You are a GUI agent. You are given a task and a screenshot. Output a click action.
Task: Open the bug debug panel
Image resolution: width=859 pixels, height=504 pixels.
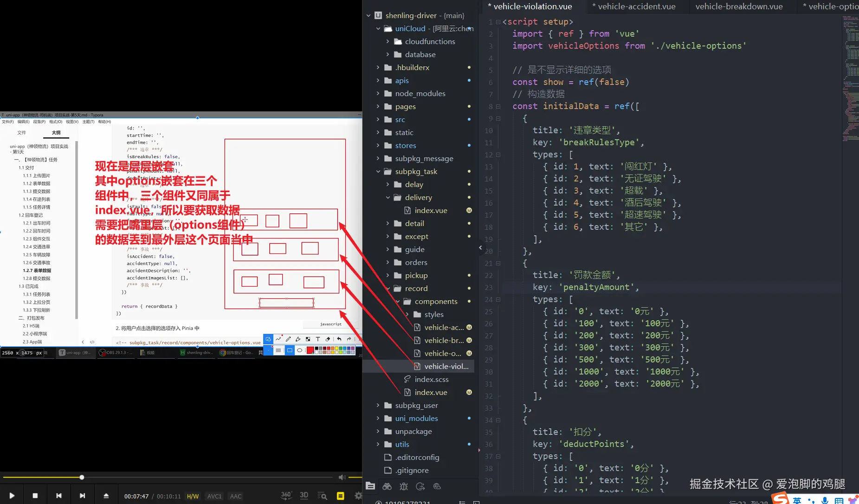click(404, 486)
